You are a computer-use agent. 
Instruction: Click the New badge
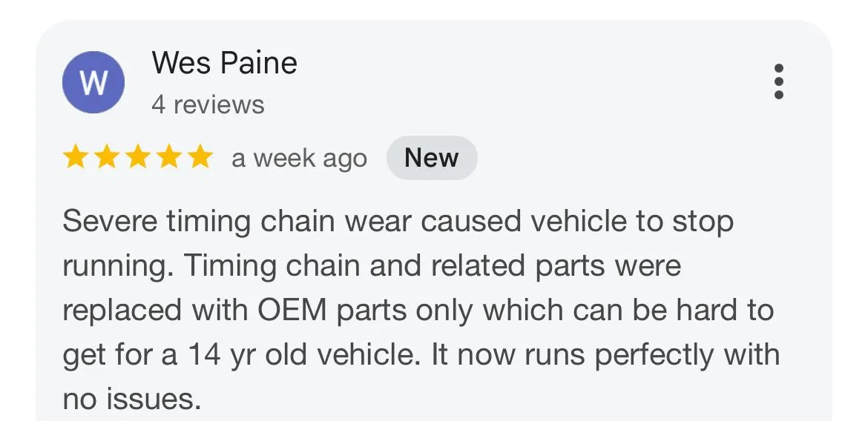tap(432, 158)
